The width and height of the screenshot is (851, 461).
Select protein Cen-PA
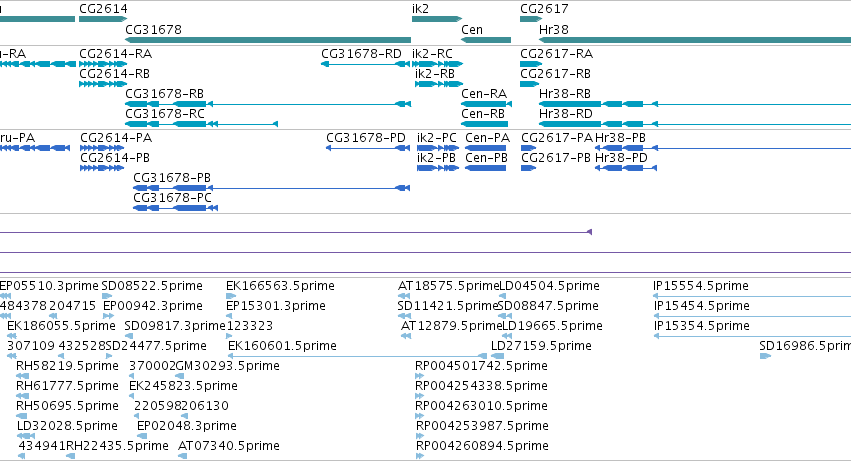pos(487,138)
